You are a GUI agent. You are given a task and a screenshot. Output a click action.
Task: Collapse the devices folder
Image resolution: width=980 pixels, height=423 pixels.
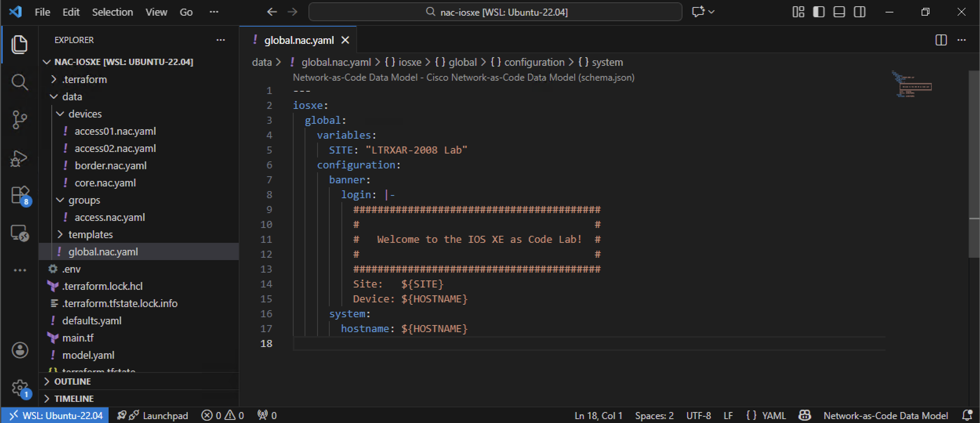(x=60, y=114)
